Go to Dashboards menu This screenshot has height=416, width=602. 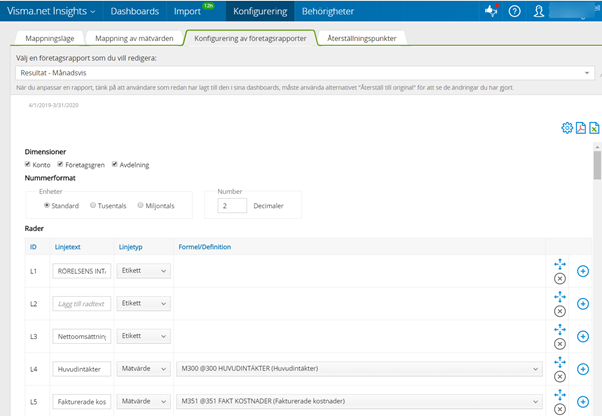pyautogui.click(x=135, y=11)
